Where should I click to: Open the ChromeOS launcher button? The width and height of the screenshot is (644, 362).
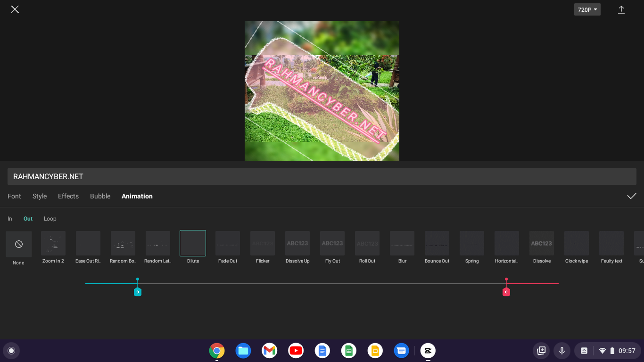(x=11, y=351)
